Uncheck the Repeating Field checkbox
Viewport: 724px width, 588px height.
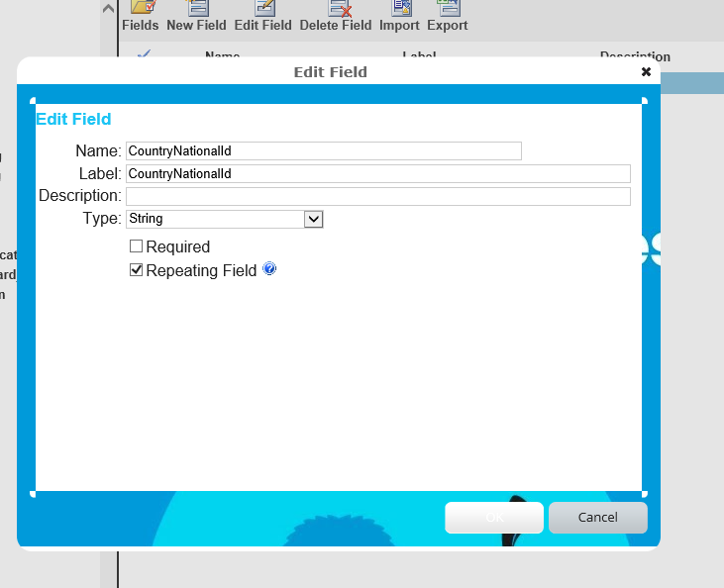pyautogui.click(x=136, y=270)
